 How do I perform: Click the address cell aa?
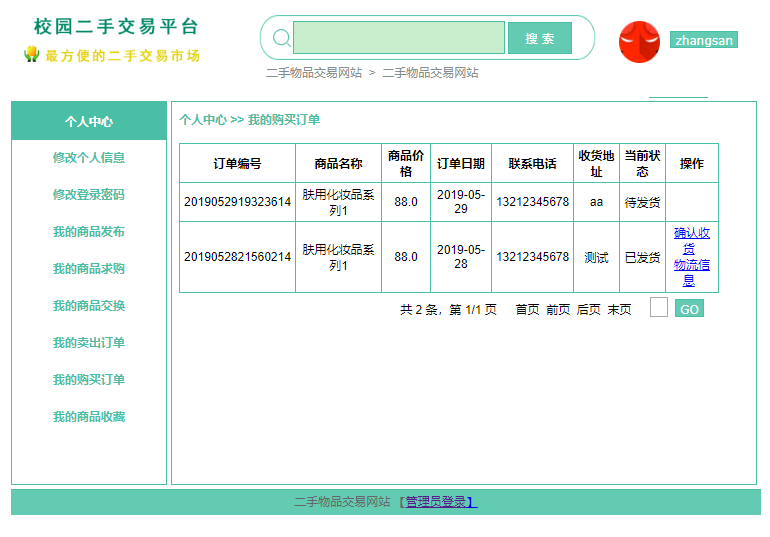click(x=596, y=202)
